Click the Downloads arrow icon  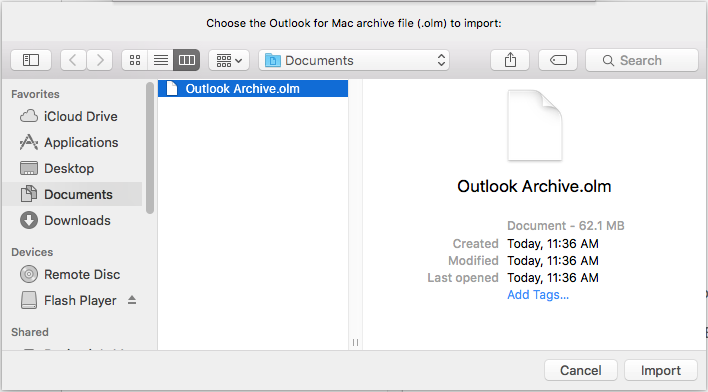point(29,220)
